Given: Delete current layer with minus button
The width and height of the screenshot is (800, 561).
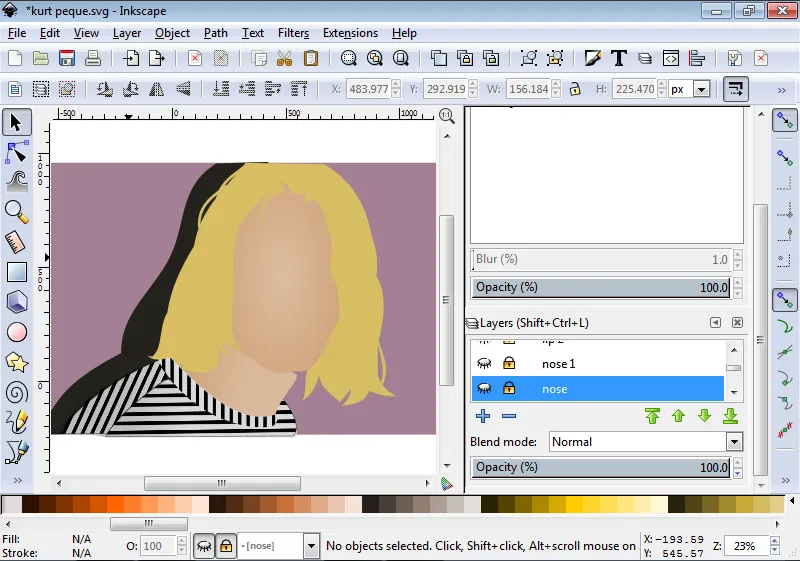Looking at the screenshot, I should [x=509, y=416].
